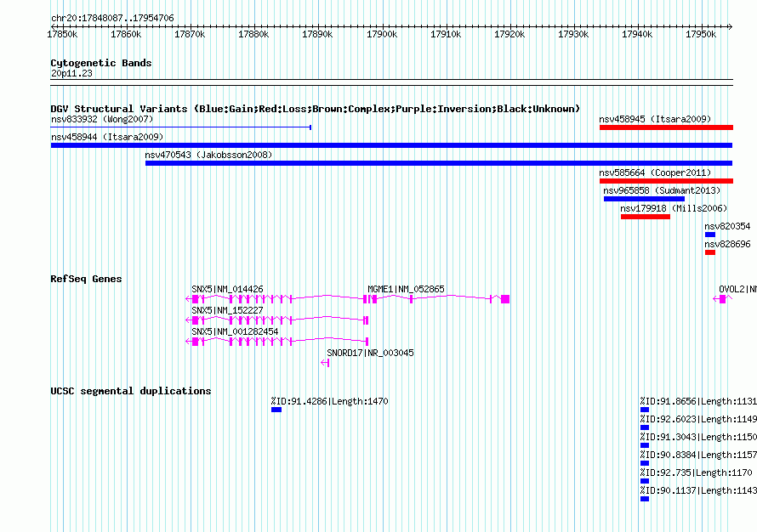757x532 pixels.
Task: Click the %ID:91.4286|Length:1470 duplication label
Action: point(330,401)
